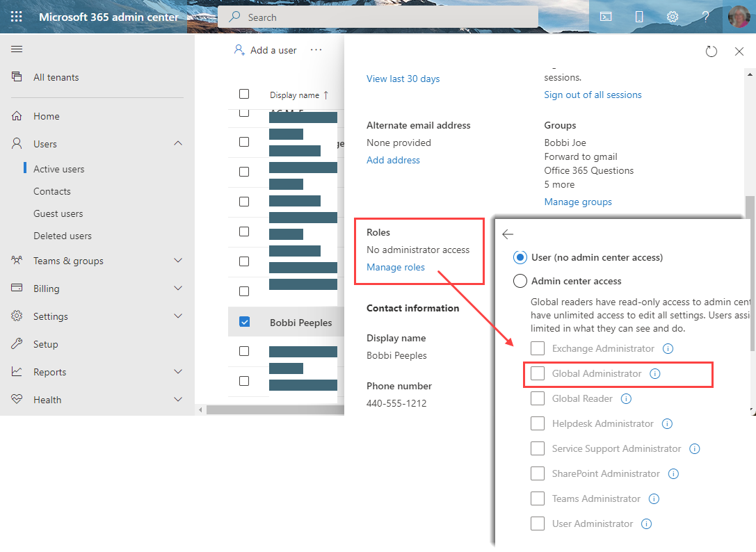Check Teams Administrator role
The image size is (756, 552).
[537, 498]
